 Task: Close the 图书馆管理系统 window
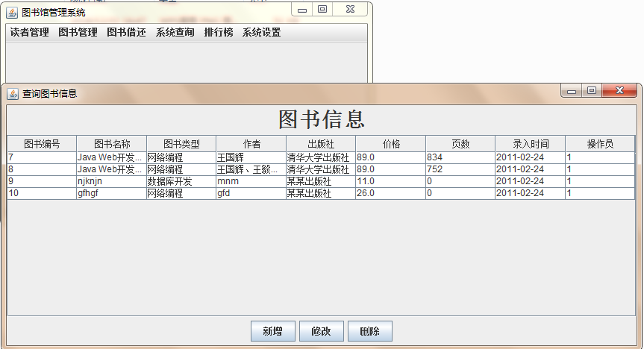pyautogui.click(x=350, y=10)
